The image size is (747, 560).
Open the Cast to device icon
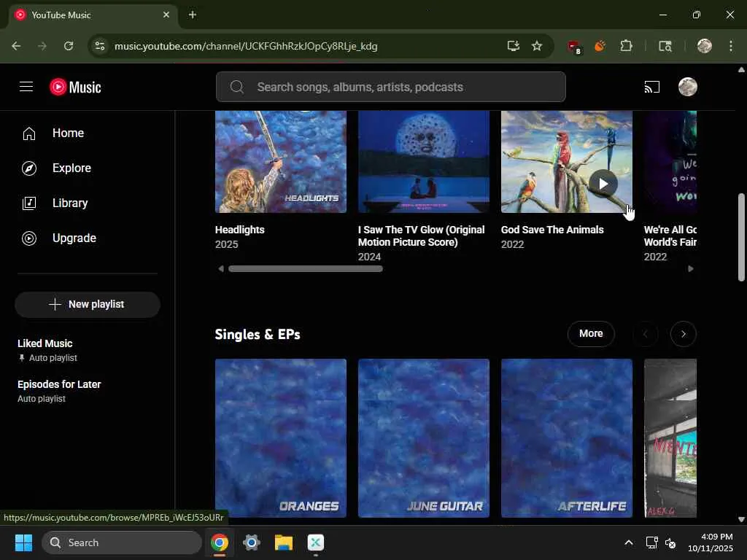[x=651, y=87]
